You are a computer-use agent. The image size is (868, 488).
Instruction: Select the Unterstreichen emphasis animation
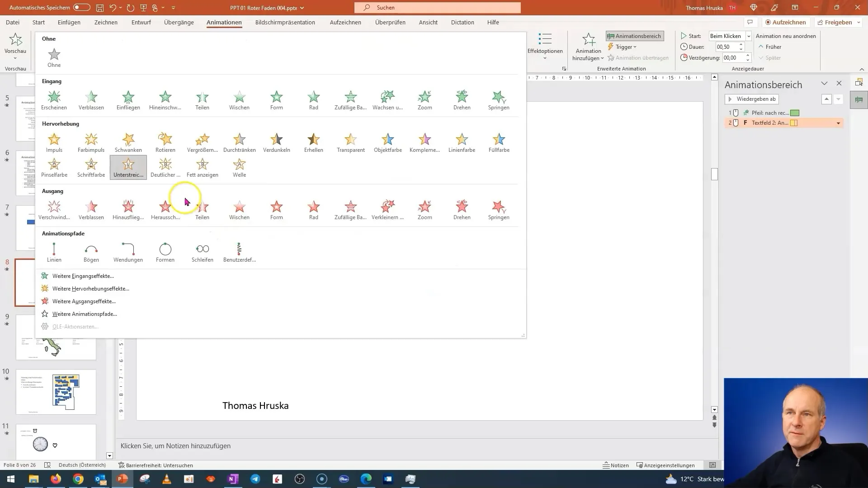(127, 168)
